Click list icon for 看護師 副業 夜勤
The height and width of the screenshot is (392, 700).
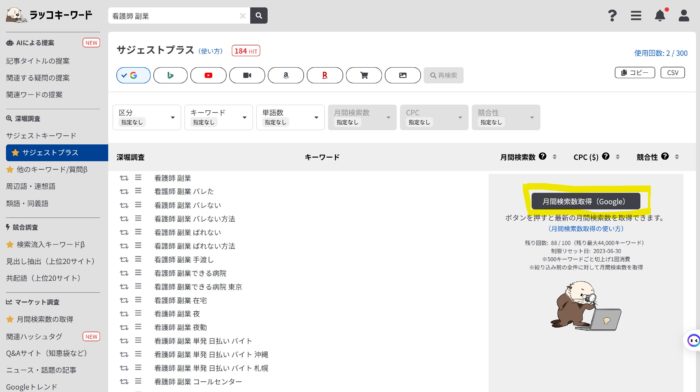pos(138,327)
